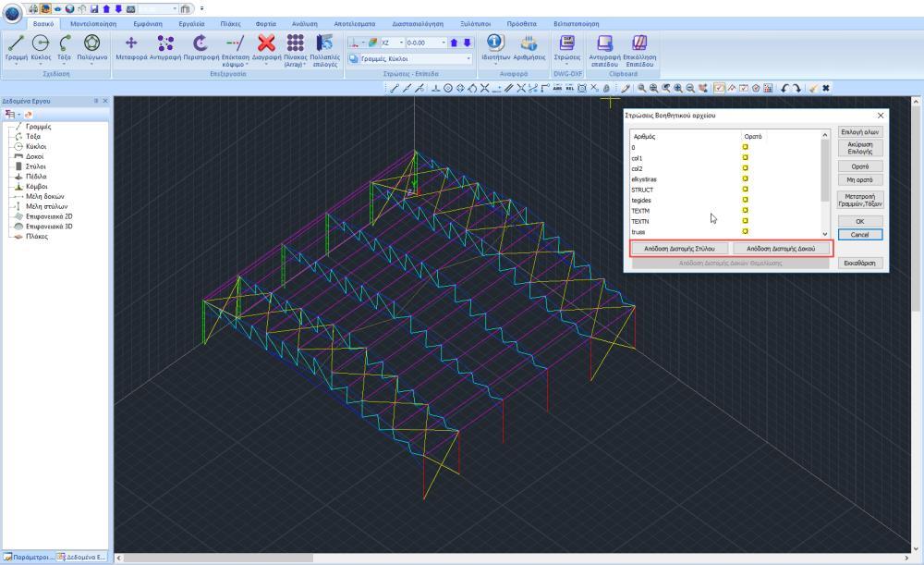Open the Γραμμές, Κύκλοι layer dropdown

pyautogui.click(x=468, y=59)
